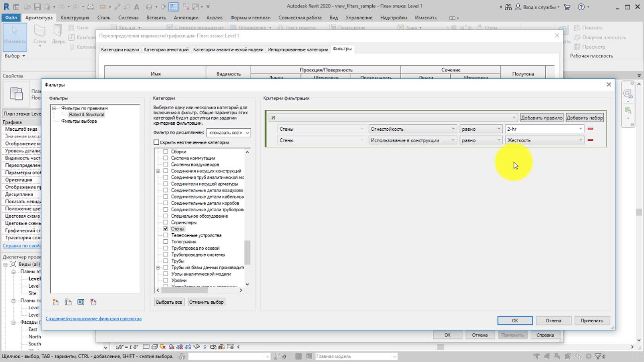Click the Help question mark icon
644x362 pixels.
581,7
